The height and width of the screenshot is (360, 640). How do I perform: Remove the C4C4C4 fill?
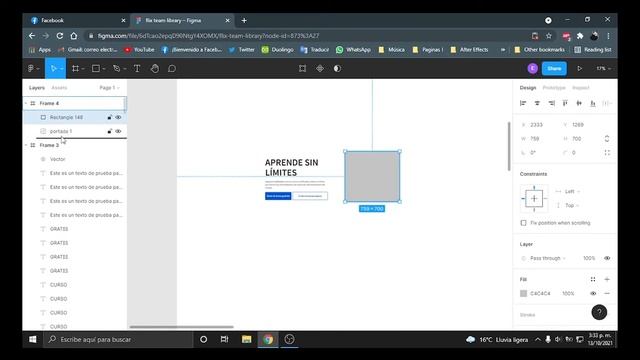607,293
